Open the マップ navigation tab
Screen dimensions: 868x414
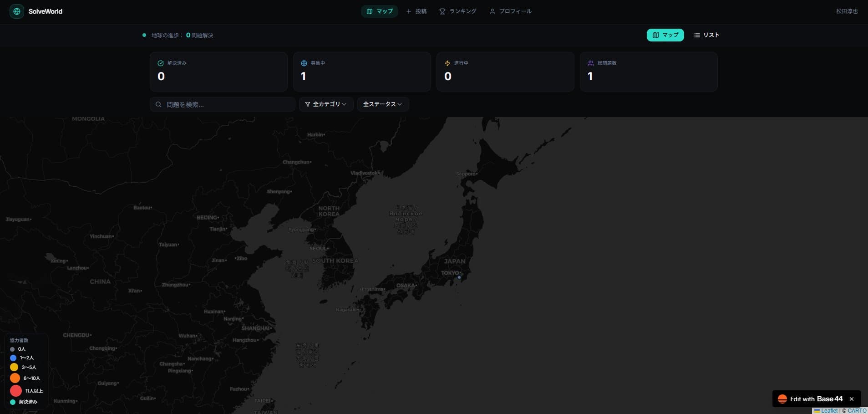380,11
